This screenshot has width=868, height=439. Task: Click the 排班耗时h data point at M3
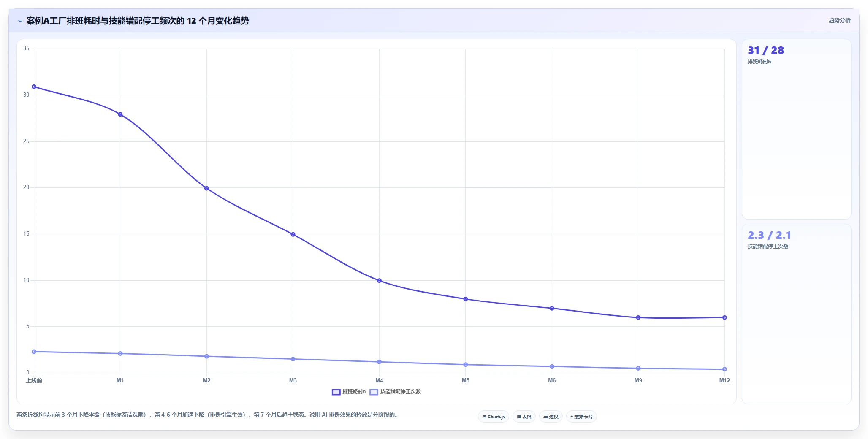[x=293, y=234]
